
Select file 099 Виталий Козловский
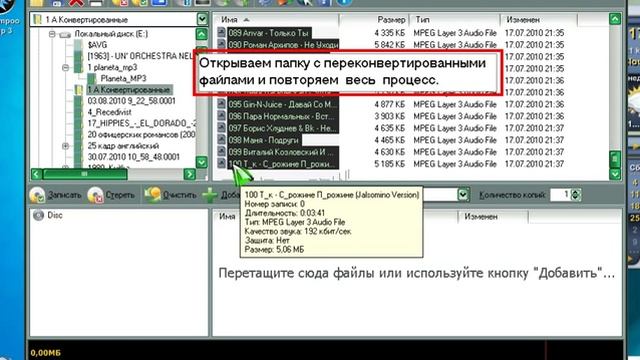pyautogui.click(x=283, y=152)
